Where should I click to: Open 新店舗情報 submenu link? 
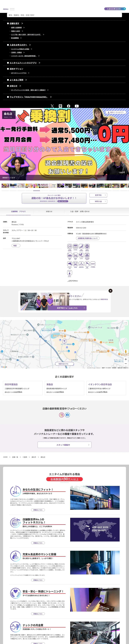tap(15, 38)
